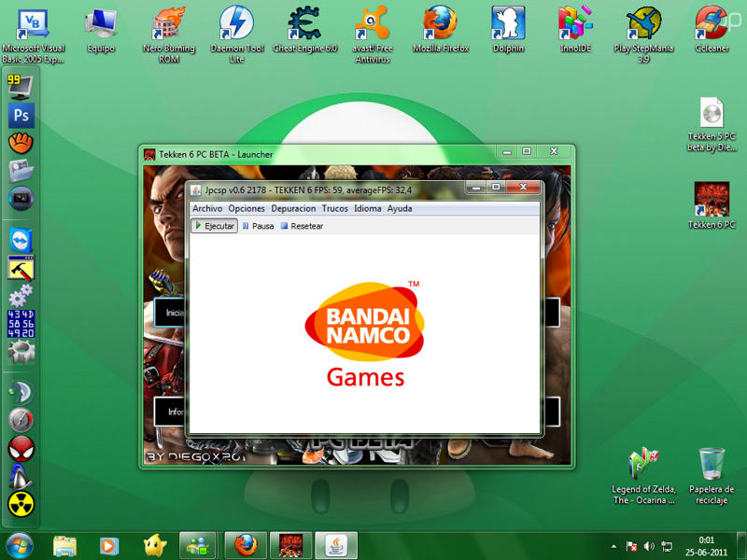Open Windows Live Messenger taskbar button

(197, 546)
